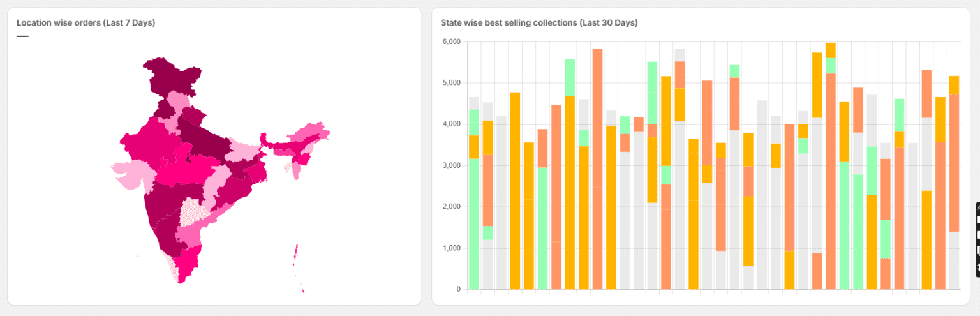Click the 3,000 y-axis label
Image resolution: width=980 pixels, height=316 pixels.
[x=451, y=166]
